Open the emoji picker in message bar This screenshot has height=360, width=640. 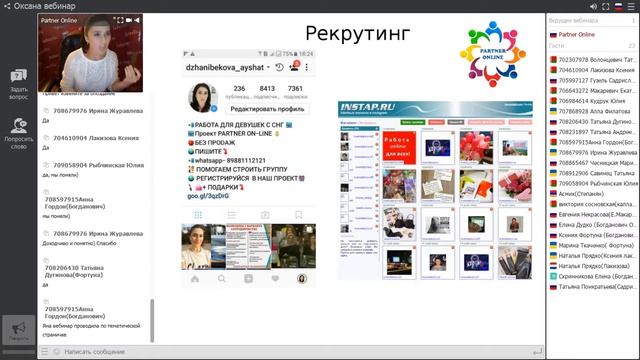click(x=57, y=351)
